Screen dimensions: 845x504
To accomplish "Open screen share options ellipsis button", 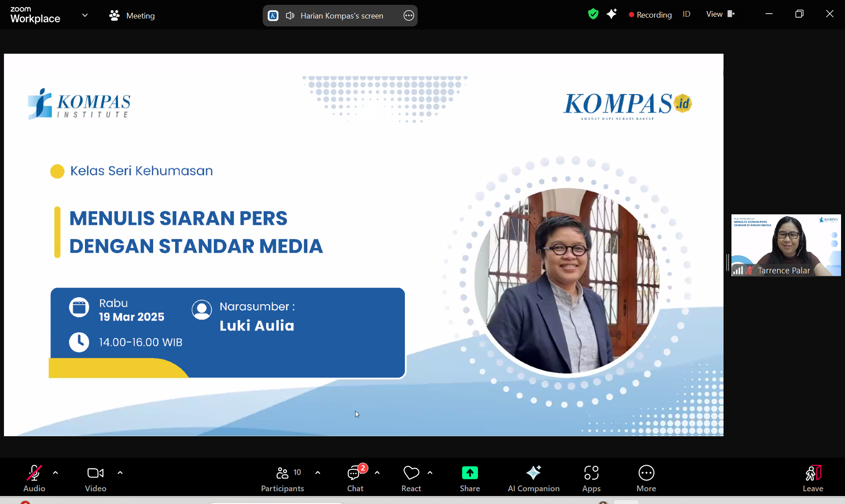I will click(408, 16).
